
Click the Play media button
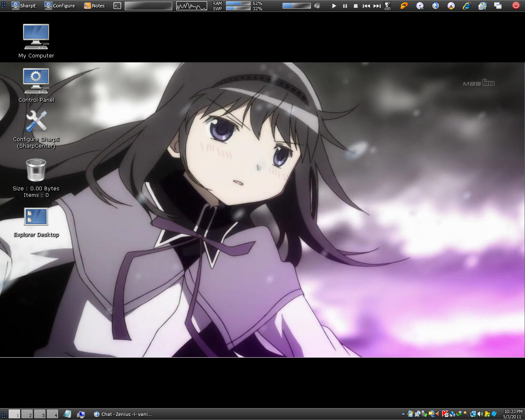click(x=334, y=6)
